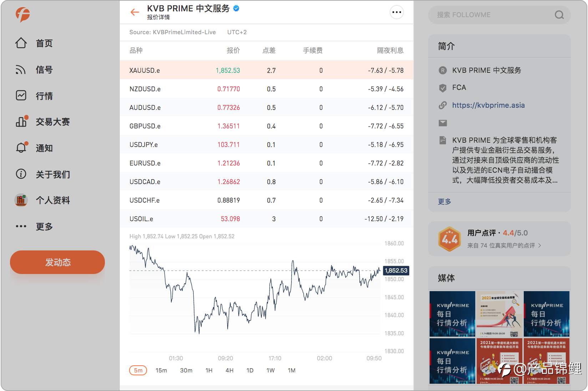Click the 4.4 rating hexagon badge
The height and width of the screenshot is (391, 588).
click(x=450, y=239)
